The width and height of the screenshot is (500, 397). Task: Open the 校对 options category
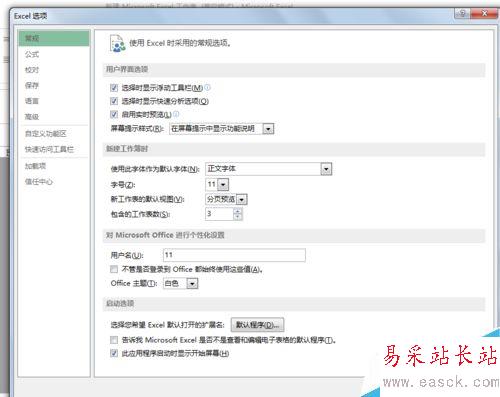pos(32,70)
